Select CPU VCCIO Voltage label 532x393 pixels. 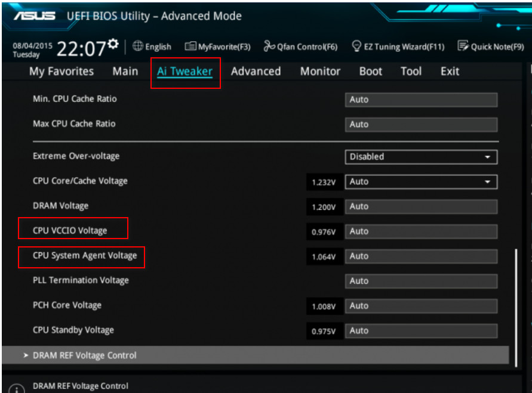70,231
